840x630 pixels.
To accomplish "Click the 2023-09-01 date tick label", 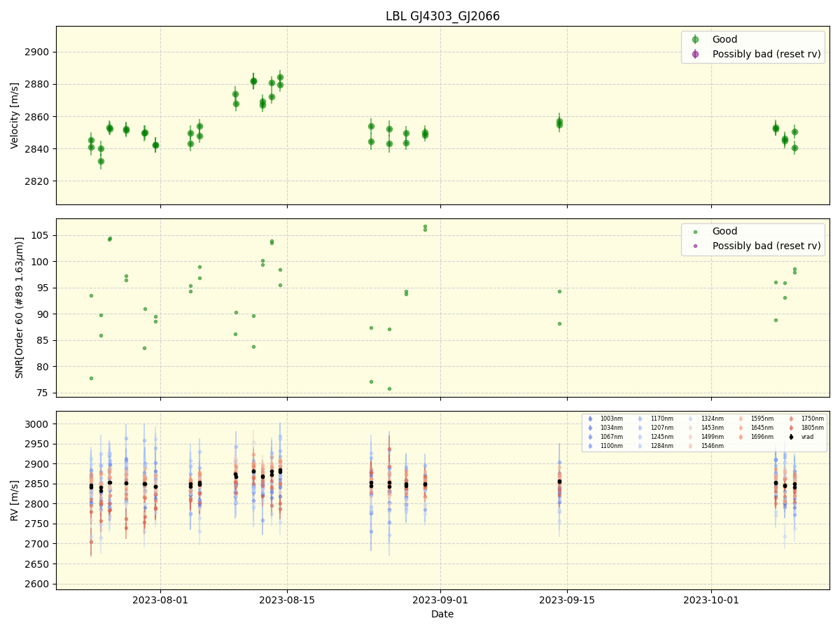I will coord(440,600).
